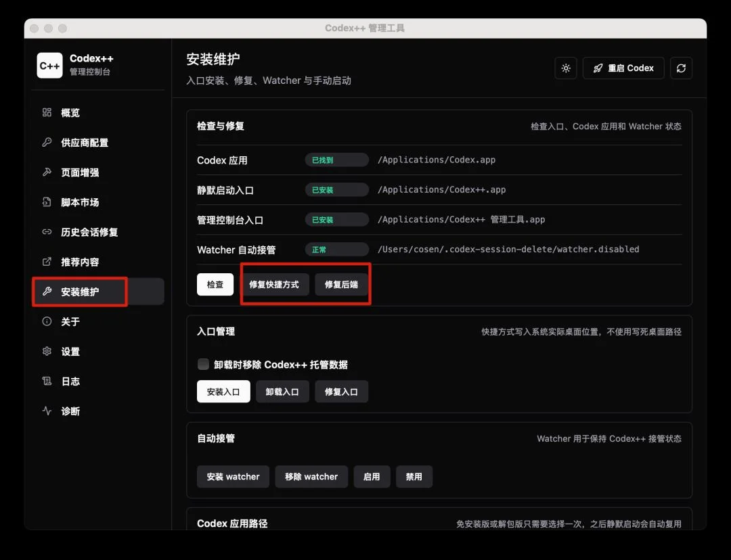The image size is (731, 560).
Task: Click the Watcher 自动接管 row label
Action: coord(236,250)
